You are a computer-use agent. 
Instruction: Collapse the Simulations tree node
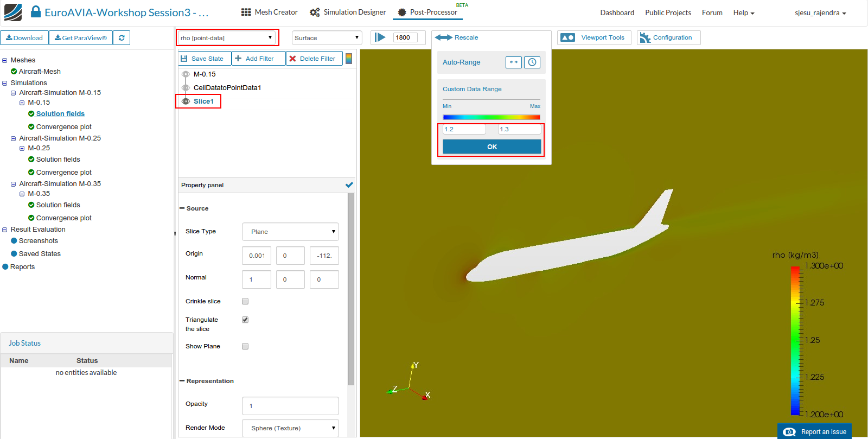coord(5,83)
